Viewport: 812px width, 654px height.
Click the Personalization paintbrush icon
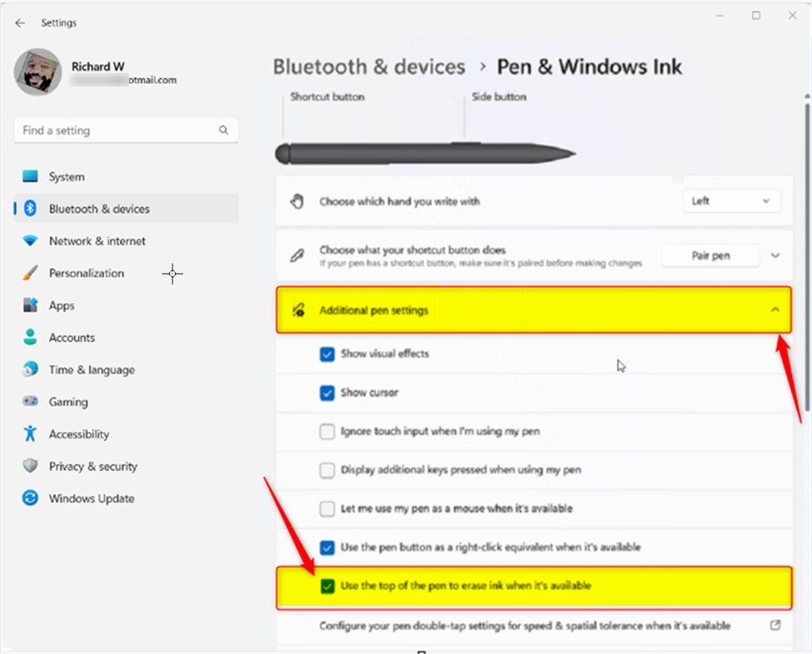[30, 273]
